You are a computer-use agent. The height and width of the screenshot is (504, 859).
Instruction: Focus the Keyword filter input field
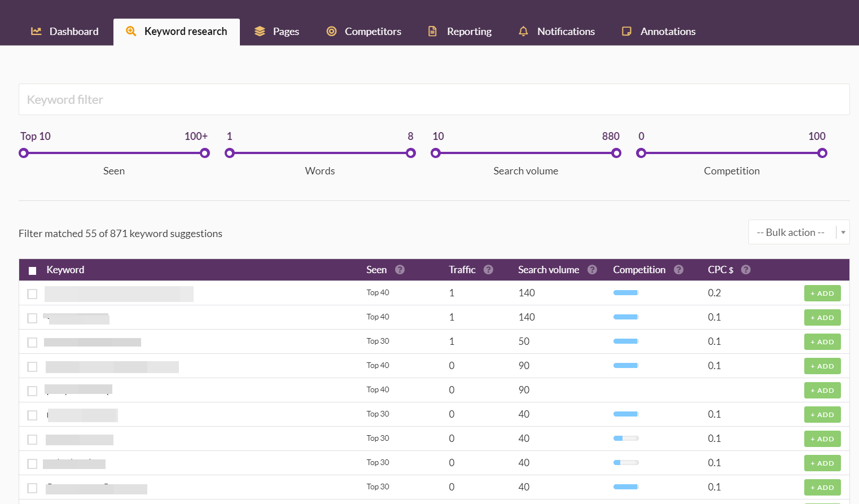(433, 100)
